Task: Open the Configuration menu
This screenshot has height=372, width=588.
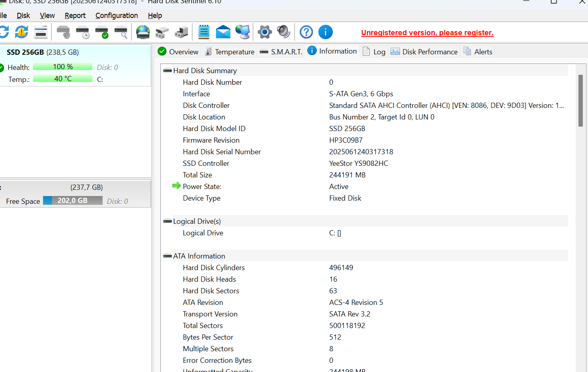Action: coord(116,16)
